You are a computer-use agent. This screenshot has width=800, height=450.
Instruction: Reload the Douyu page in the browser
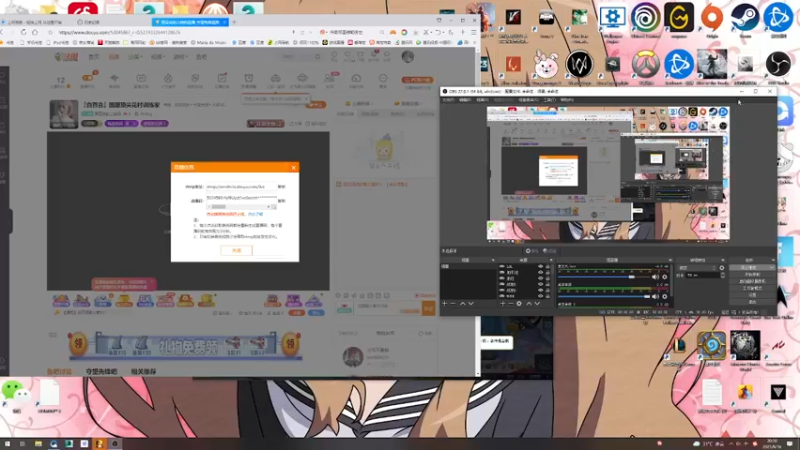click(x=23, y=32)
